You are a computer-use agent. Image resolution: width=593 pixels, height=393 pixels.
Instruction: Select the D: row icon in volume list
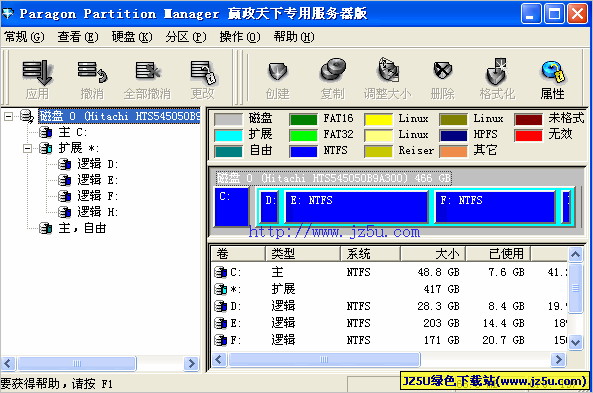click(x=220, y=306)
